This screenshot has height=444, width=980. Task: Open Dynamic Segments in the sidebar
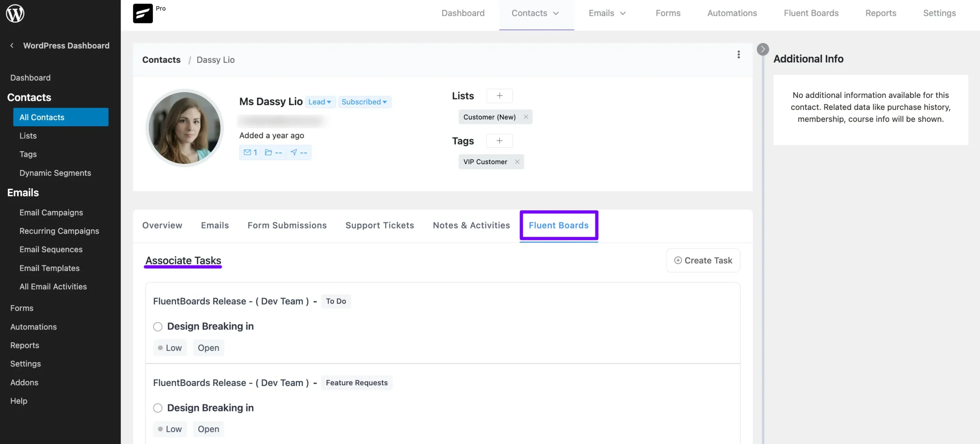point(55,173)
